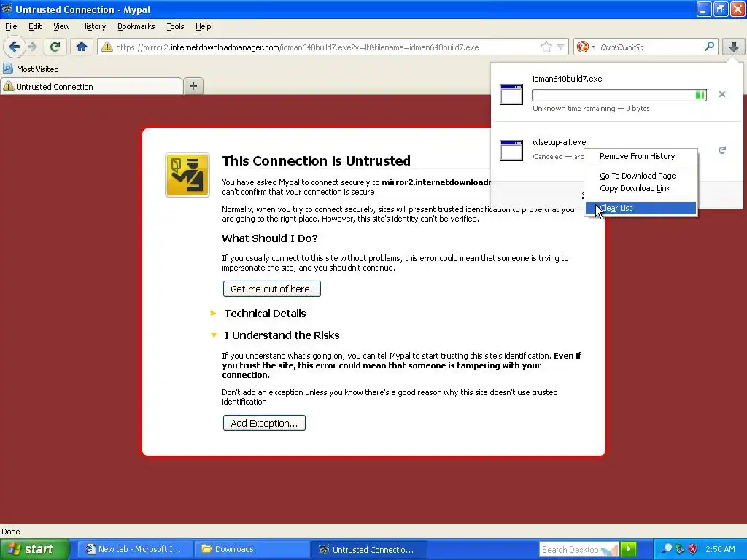747x560 pixels.
Task: Select the Untrusted Connection tab
Action: tap(91, 87)
